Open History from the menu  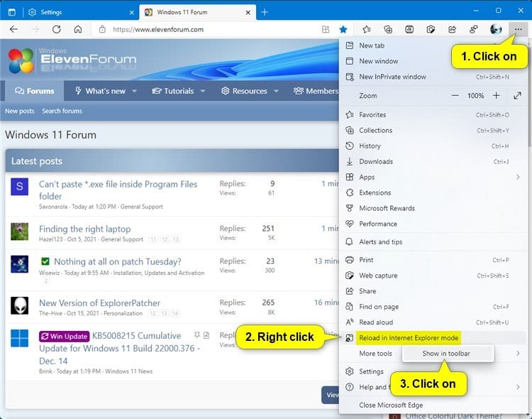(433, 146)
